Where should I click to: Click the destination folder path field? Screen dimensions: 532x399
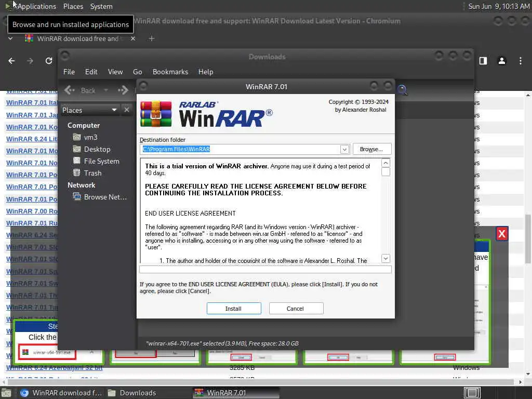tap(240, 149)
